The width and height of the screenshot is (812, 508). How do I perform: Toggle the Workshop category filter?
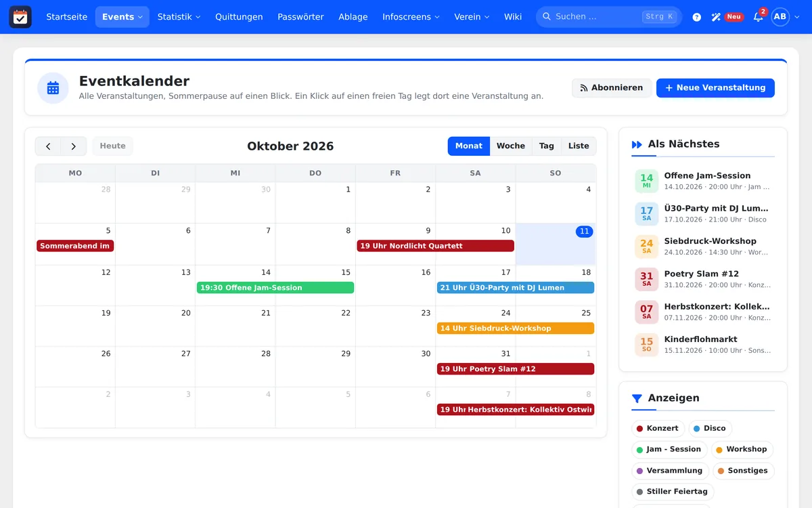[742, 450]
